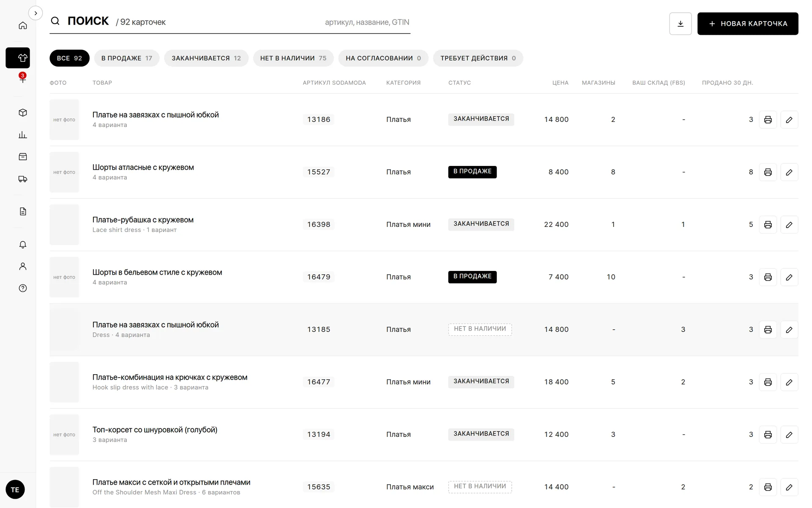Open the user profile icon in sidebar
Screen dimensions: 812x508
23,266
